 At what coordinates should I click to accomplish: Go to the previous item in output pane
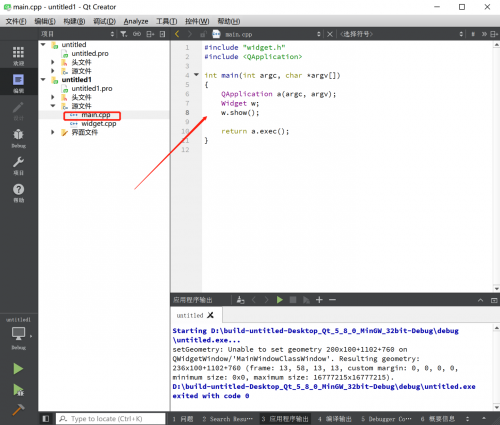click(x=254, y=300)
